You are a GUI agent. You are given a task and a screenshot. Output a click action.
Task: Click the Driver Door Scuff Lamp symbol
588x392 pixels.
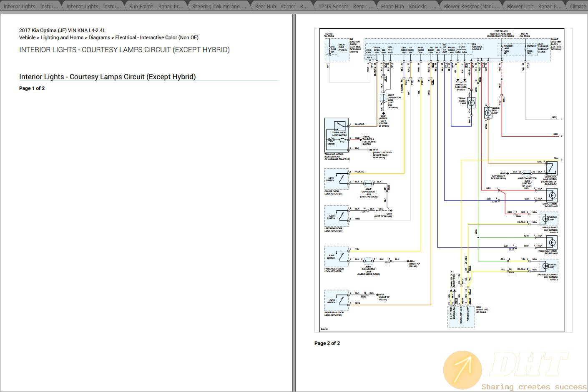tap(552, 195)
